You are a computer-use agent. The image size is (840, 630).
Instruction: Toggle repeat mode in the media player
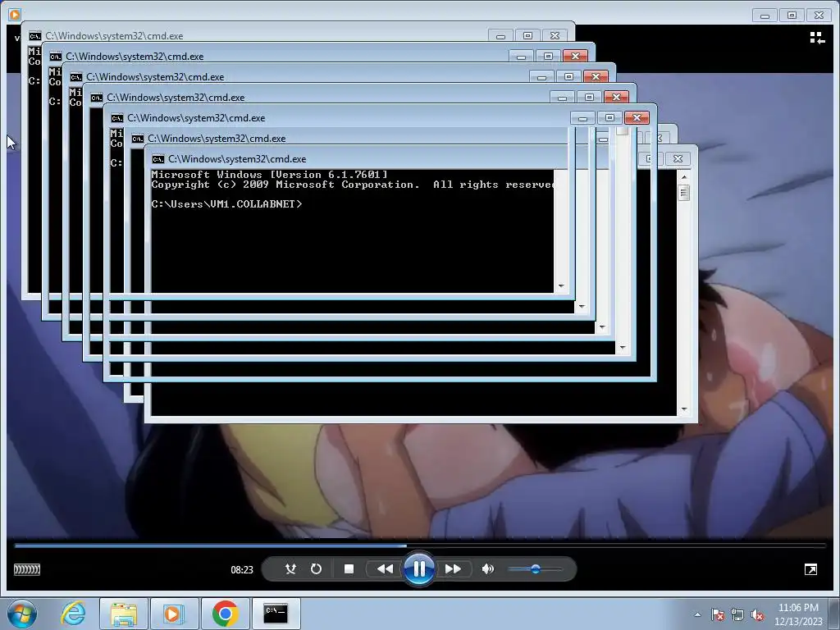(316, 569)
